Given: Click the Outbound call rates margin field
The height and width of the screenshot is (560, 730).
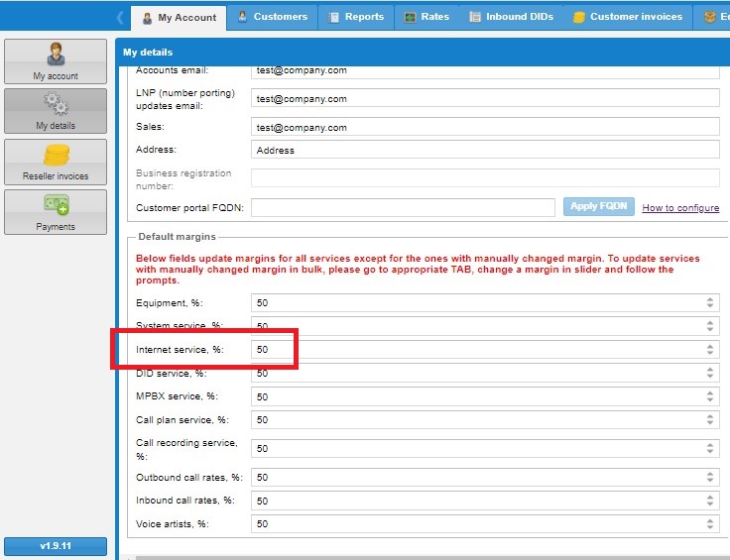Looking at the screenshot, I should point(478,477).
